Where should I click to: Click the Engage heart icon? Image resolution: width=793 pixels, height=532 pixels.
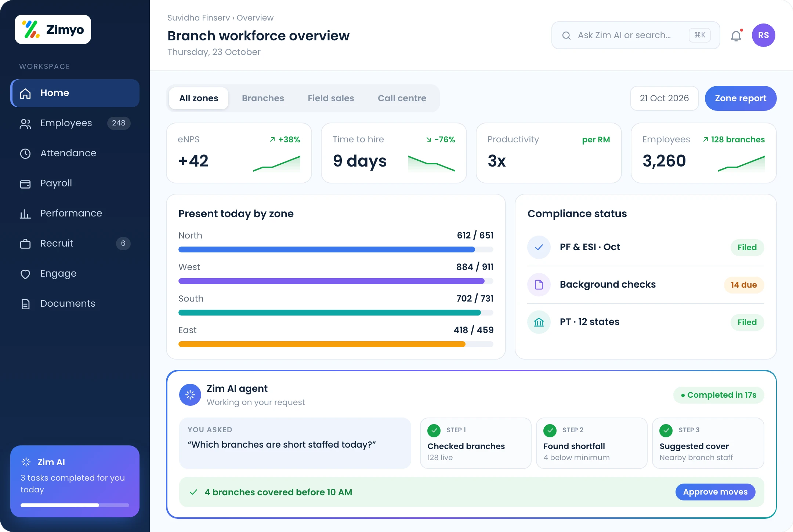pos(25,274)
